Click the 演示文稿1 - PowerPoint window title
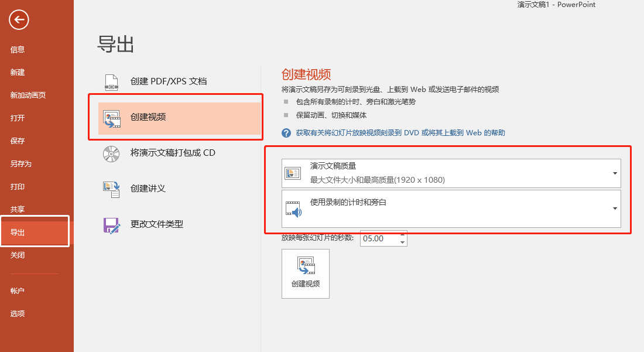This screenshot has height=352, width=644. [556, 5]
